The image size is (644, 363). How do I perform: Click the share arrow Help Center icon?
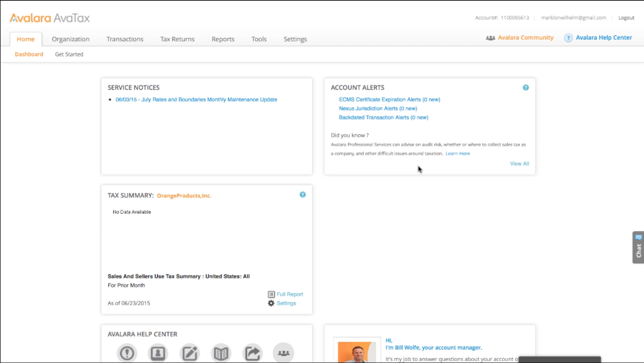[x=252, y=353]
